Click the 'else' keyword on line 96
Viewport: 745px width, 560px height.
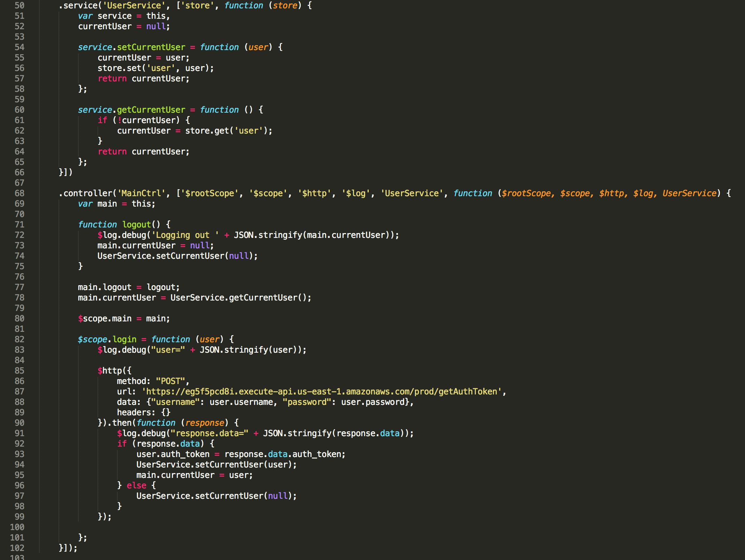pos(136,486)
